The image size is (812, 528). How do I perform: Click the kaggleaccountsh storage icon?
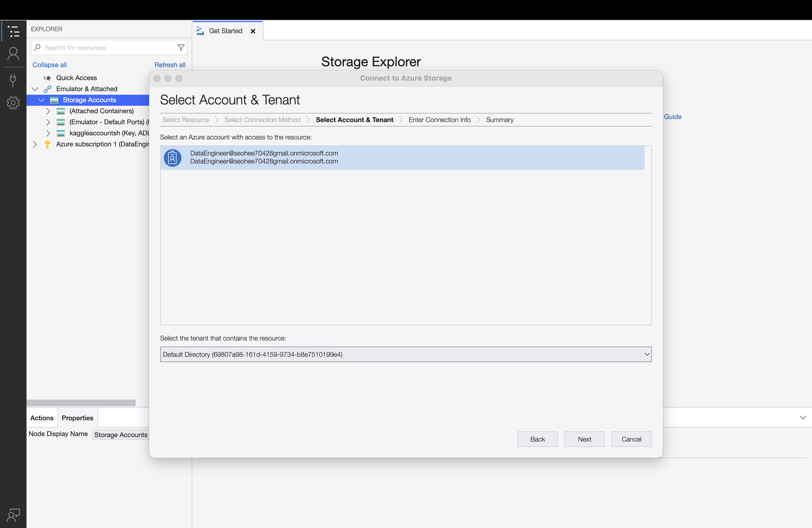pyautogui.click(x=61, y=133)
